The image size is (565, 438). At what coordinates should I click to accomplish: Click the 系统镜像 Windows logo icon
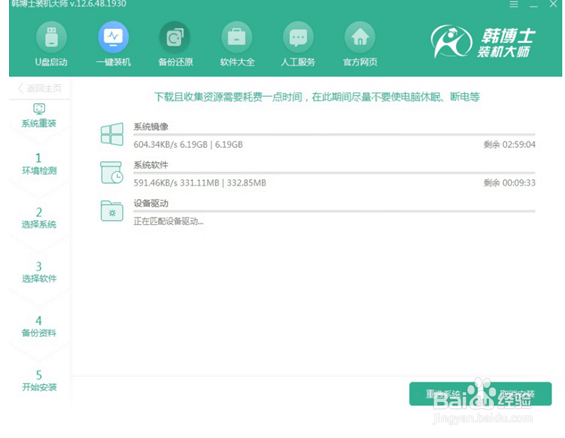[112, 134]
